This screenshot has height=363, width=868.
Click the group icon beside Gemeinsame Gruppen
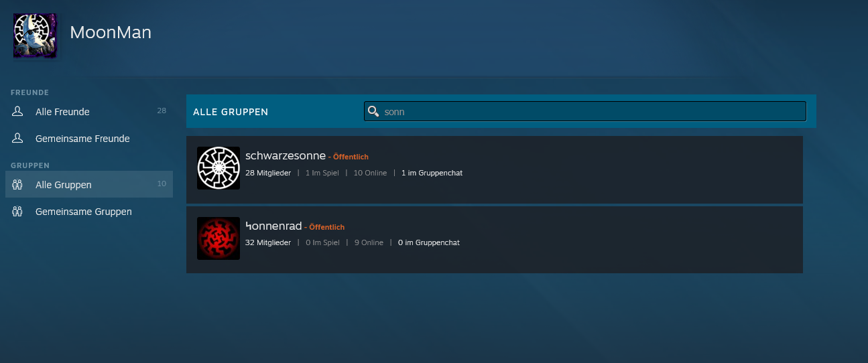point(18,212)
